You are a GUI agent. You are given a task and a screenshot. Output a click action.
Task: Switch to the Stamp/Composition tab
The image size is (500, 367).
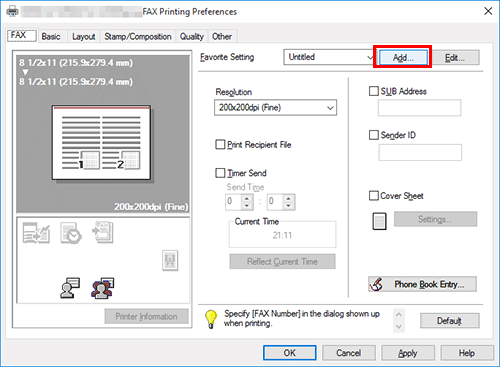click(138, 36)
